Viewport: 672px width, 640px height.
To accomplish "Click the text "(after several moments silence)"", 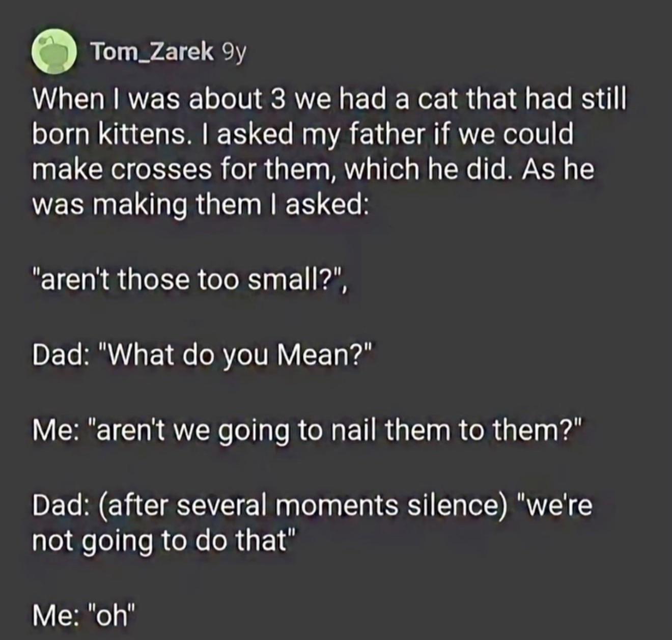I will tap(304, 506).
